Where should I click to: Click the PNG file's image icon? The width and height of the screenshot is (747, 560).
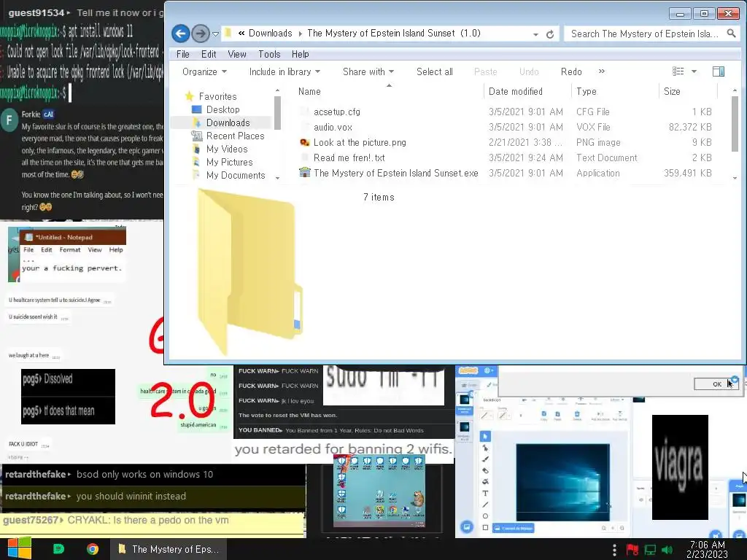tap(304, 142)
